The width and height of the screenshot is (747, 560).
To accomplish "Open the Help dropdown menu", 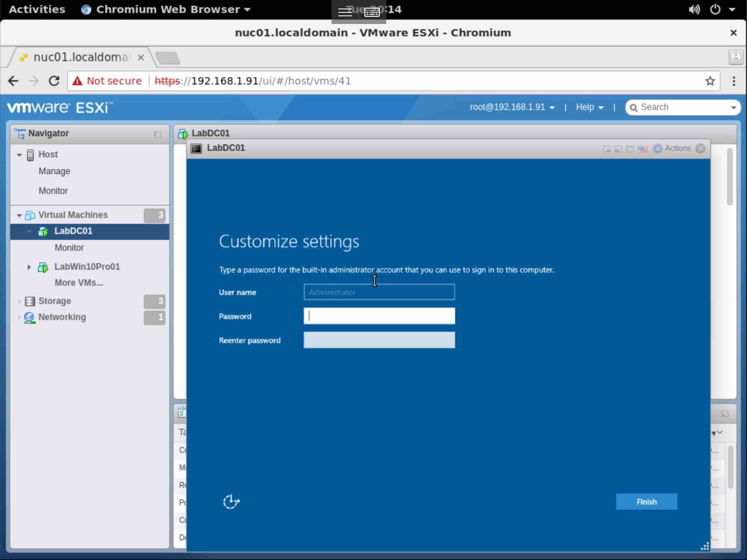I will tap(589, 107).
